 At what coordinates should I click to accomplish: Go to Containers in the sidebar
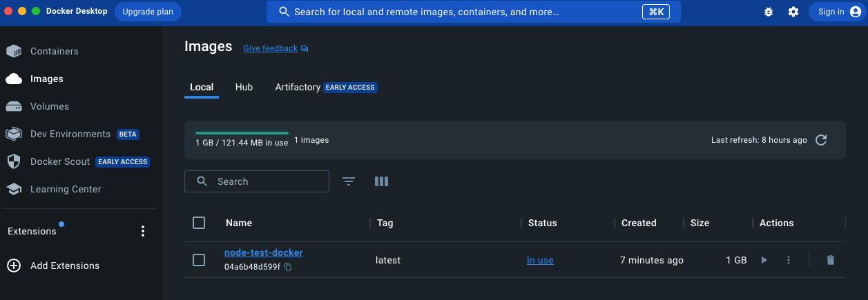click(55, 52)
